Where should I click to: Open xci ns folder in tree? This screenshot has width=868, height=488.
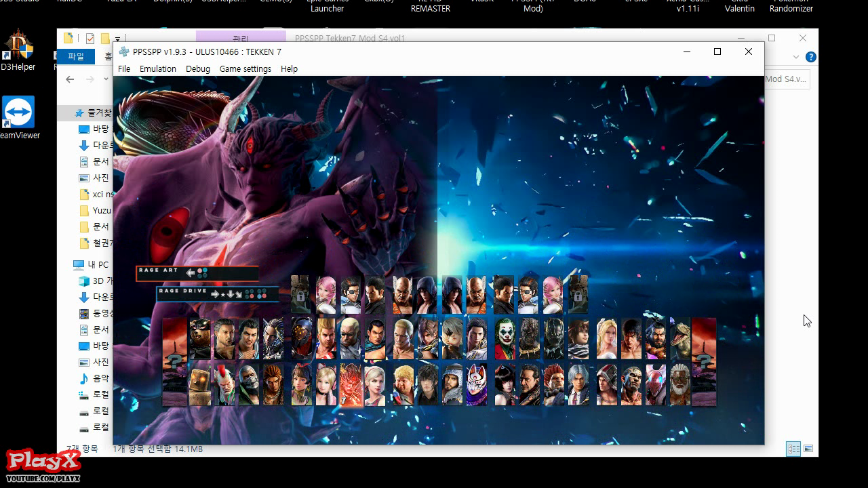click(96, 194)
